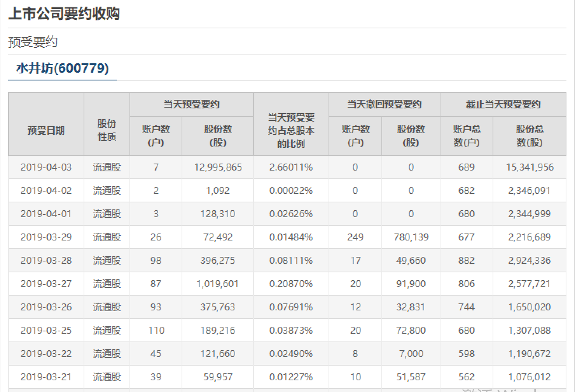Screen dimensions: 575x392
Task: Click the 预受要约 section title
Action: (x=33, y=42)
